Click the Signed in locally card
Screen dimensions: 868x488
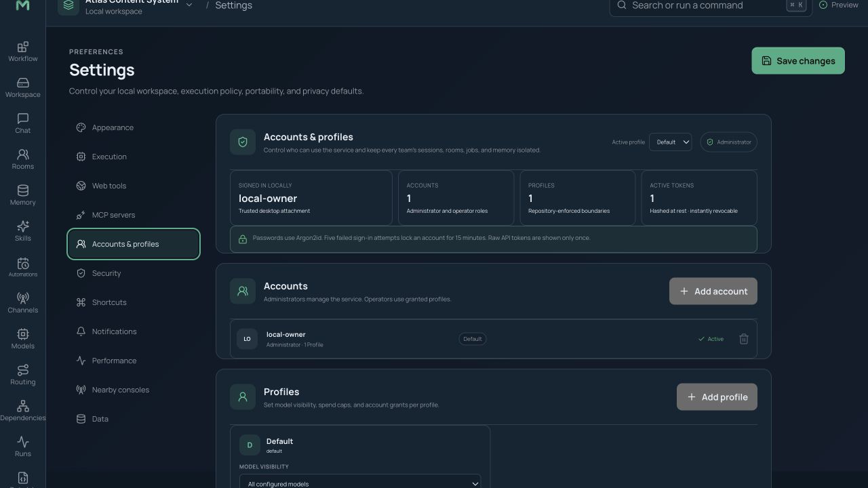pos(311,198)
